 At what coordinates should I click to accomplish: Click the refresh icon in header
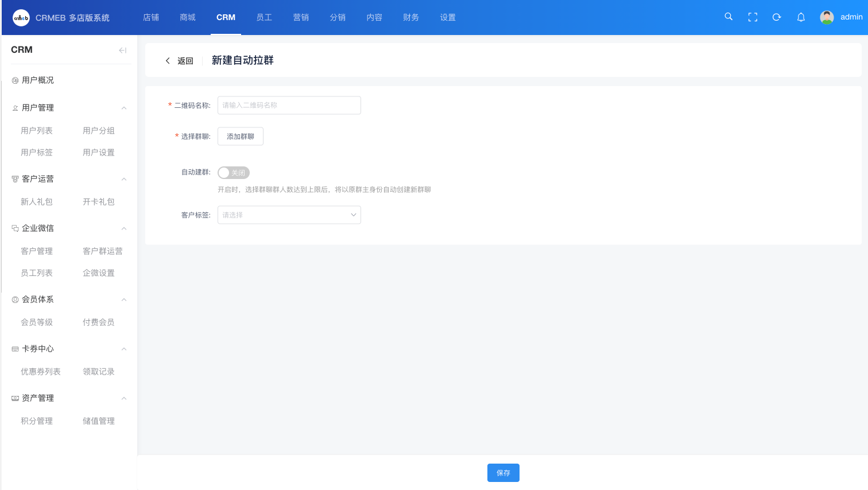(x=777, y=17)
